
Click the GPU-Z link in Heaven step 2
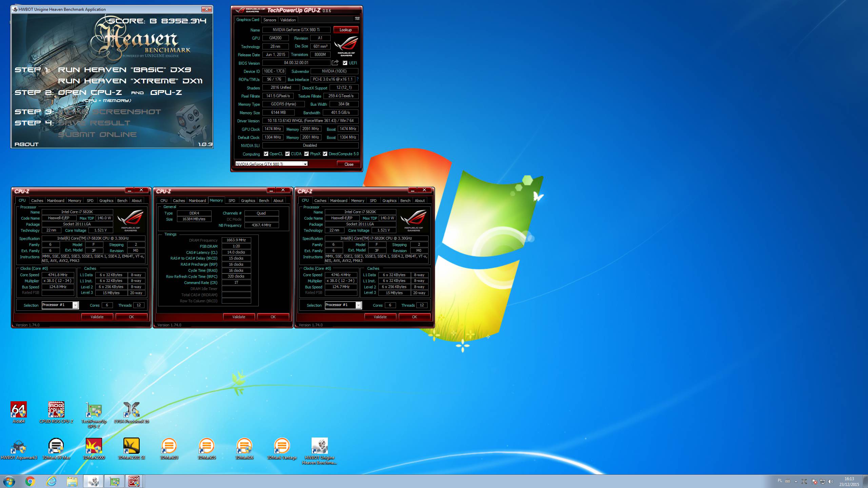tap(166, 92)
